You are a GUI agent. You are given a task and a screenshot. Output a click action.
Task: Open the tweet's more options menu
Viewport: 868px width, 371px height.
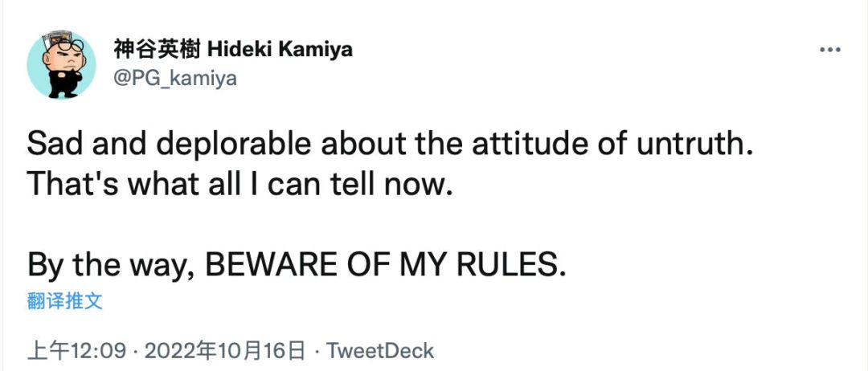pos(829,50)
